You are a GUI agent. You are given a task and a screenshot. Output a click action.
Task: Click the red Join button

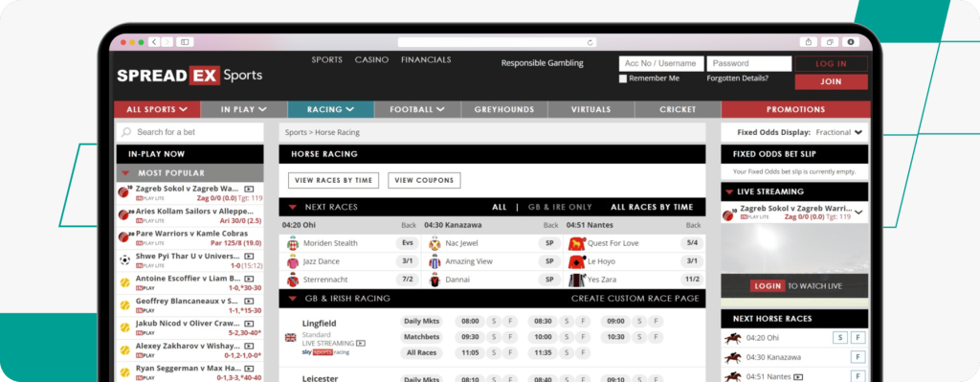pyautogui.click(x=832, y=82)
